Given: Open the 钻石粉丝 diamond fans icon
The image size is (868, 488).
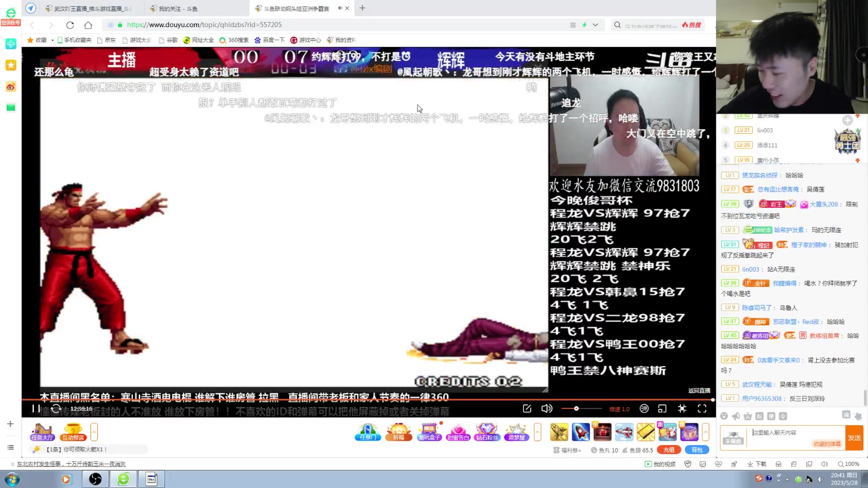Looking at the screenshot, I should pyautogui.click(x=487, y=432).
